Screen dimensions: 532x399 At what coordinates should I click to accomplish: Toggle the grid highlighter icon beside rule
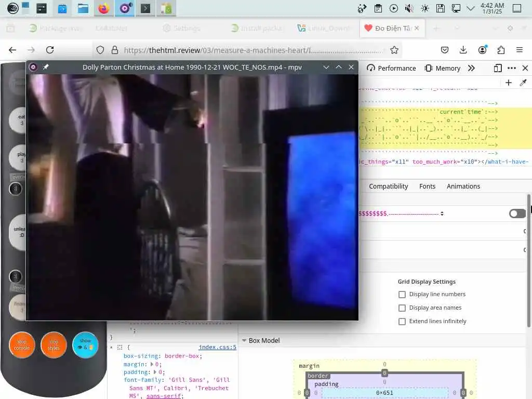[119, 348]
